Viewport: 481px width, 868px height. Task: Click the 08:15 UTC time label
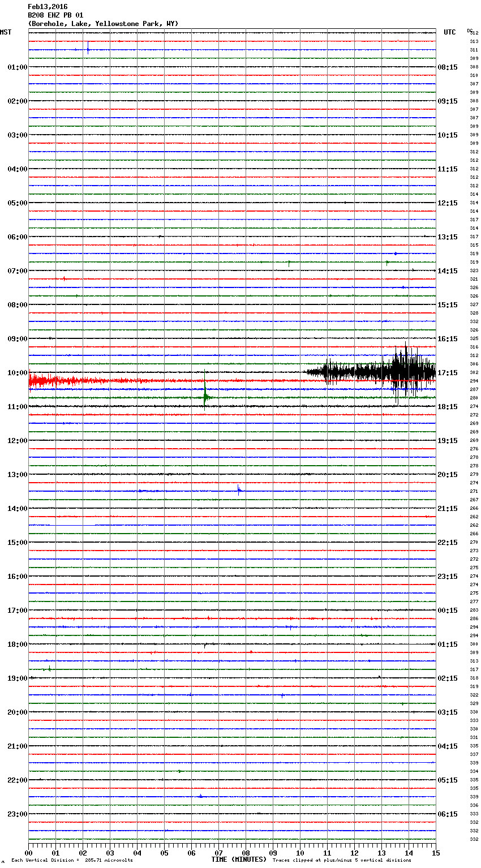(x=448, y=67)
